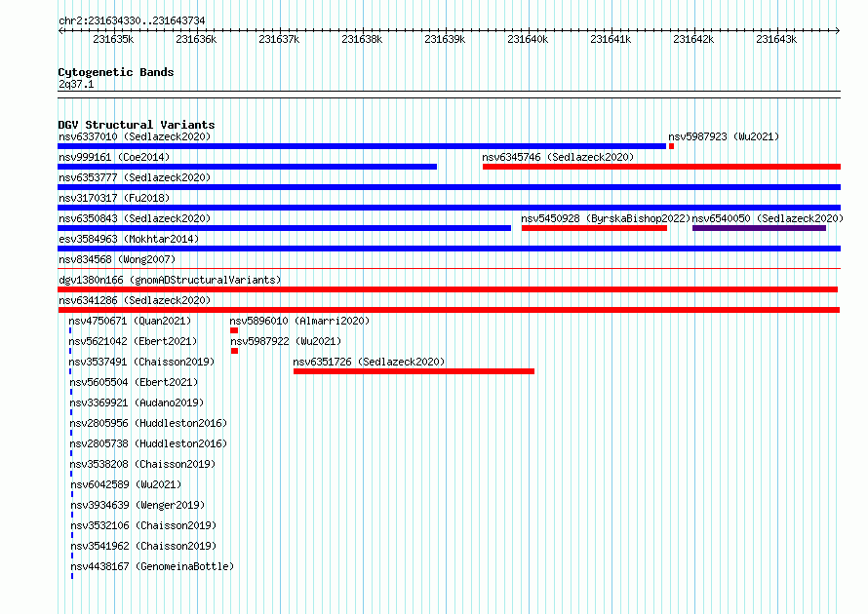Open nsv3170317 (Fu2018) label
This screenshot has width=868, height=614.
114,198
